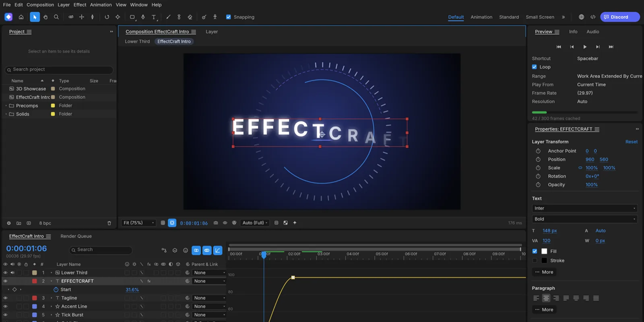Open the Fit (75%) zoom dropdown
The image size is (644, 322).
tap(138, 223)
